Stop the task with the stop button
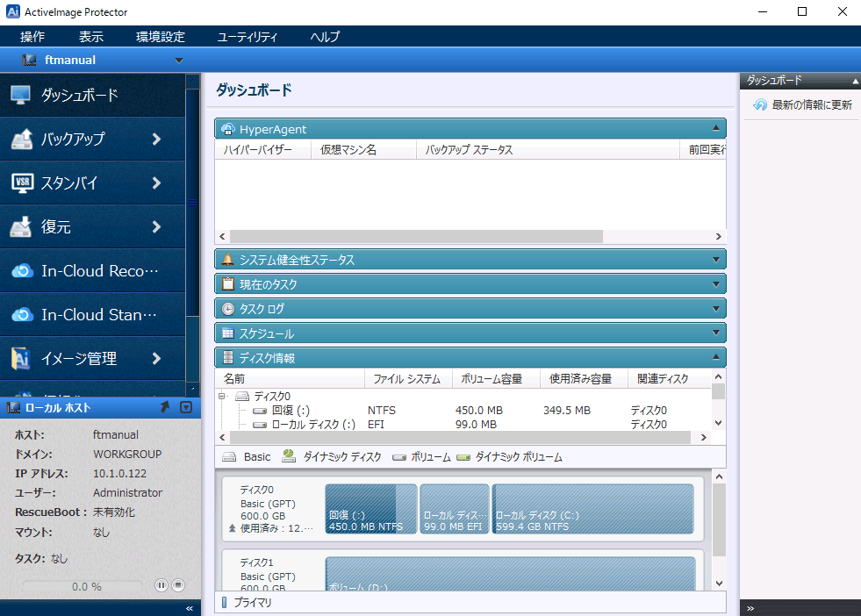The image size is (861, 616). [x=178, y=585]
